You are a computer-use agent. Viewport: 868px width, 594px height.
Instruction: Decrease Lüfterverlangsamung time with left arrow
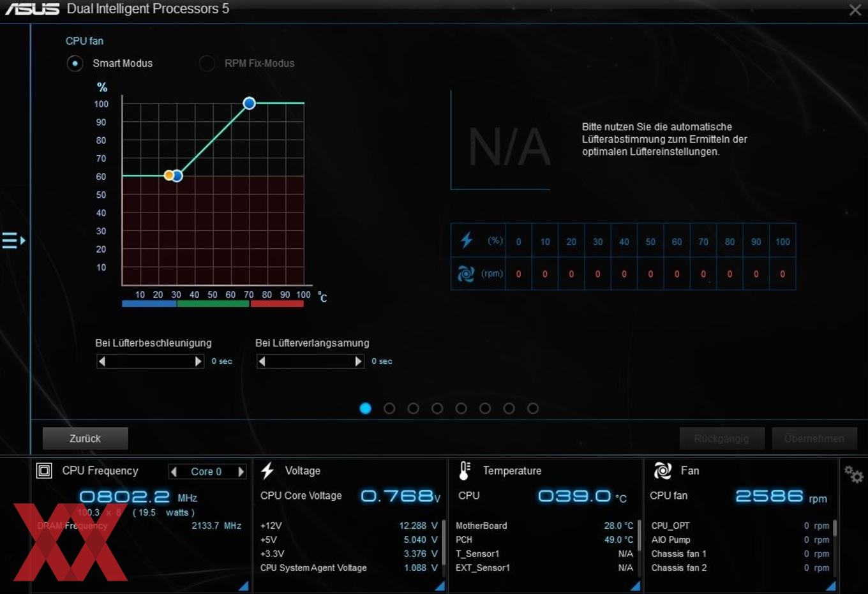pyautogui.click(x=262, y=361)
